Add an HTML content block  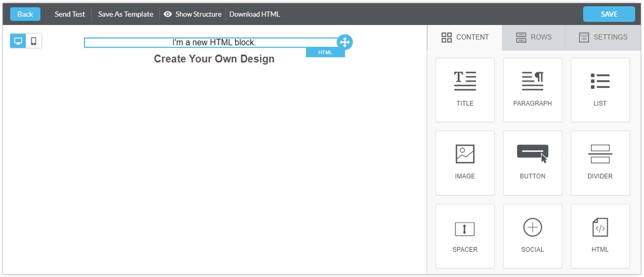pyautogui.click(x=600, y=236)
